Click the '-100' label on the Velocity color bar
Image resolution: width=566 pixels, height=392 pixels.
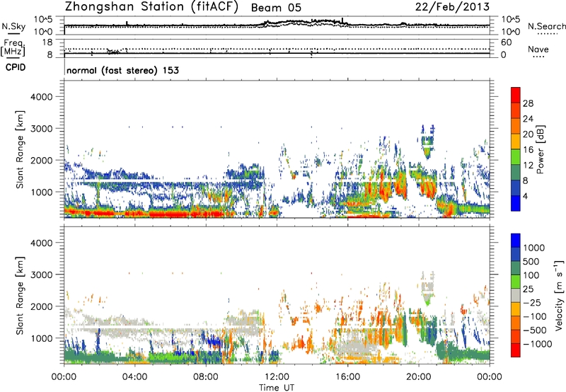pyautogui.click(x=535, y=316)
